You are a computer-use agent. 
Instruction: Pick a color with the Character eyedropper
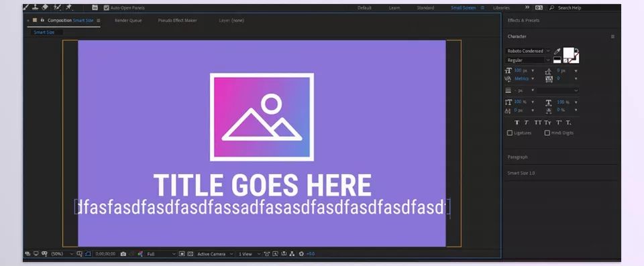click(557, 52)
